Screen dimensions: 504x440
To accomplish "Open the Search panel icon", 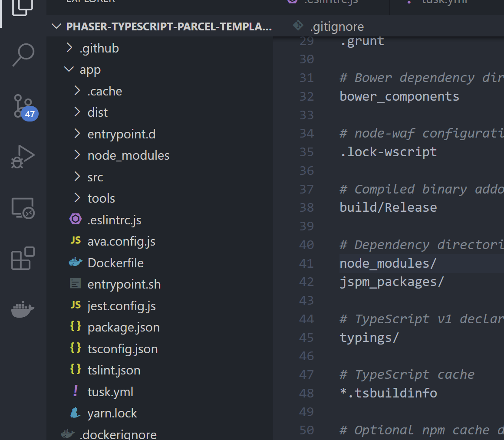I will point(23,54).
